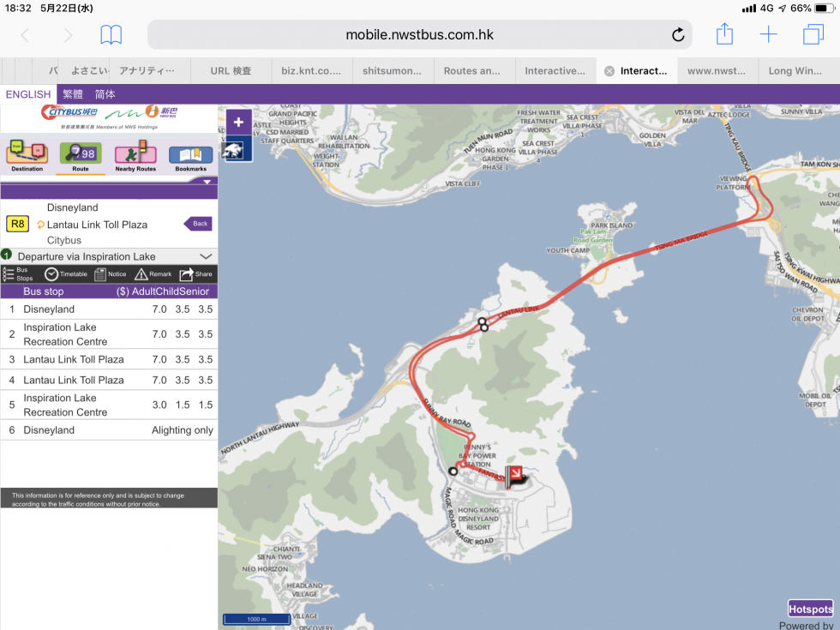This screenshot has height=630, width=840.
Task: Switch language to ENGLISH
Action: coord(28,94)
